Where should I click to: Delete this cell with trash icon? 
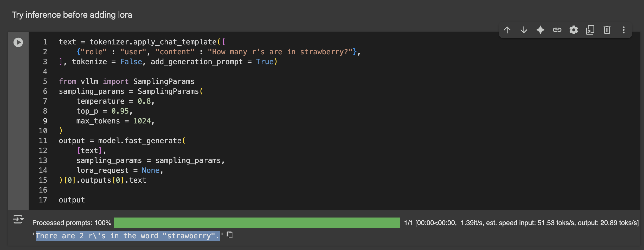click(x=607, y=30)
